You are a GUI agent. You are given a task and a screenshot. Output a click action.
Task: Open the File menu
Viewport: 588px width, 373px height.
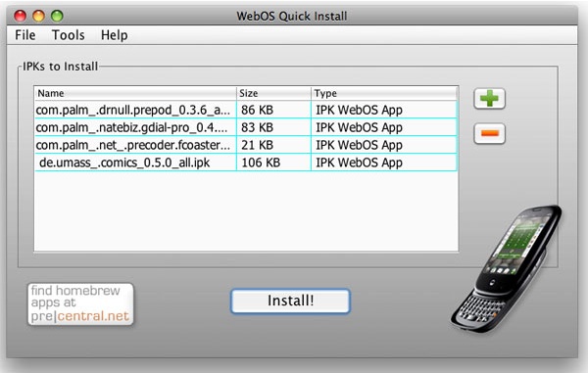coord(25,35)
